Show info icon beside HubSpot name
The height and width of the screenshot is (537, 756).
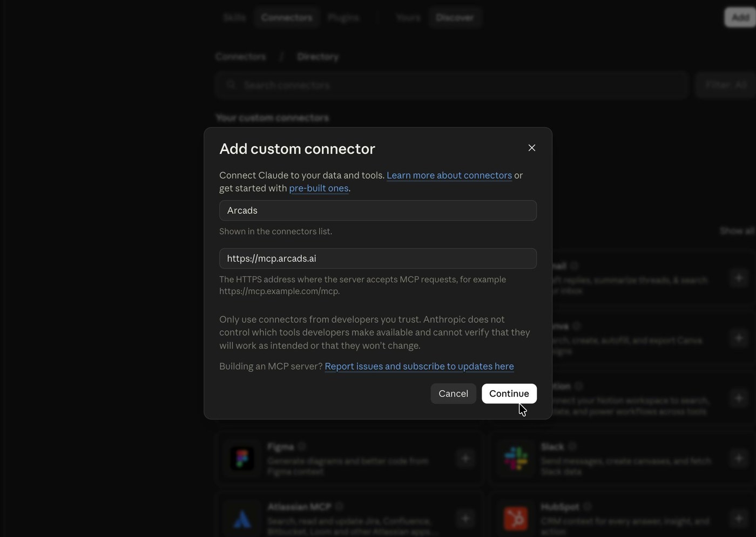point(588,506)
